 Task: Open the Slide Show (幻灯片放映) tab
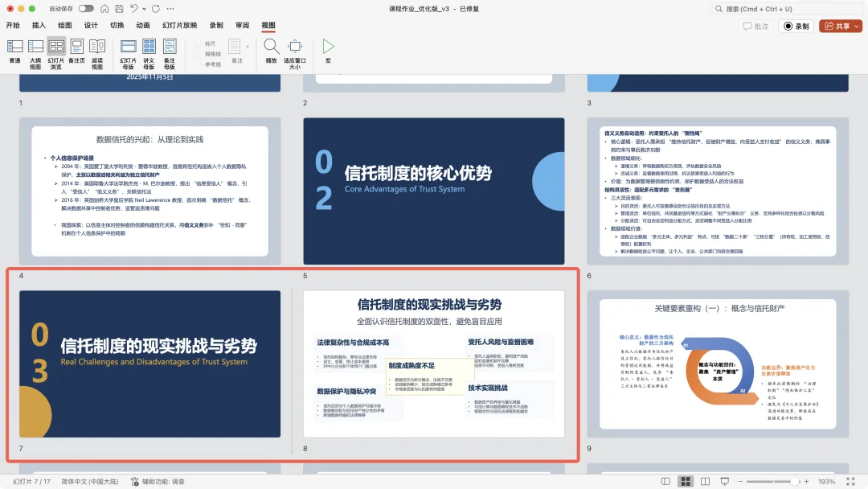tap(179, 26)
